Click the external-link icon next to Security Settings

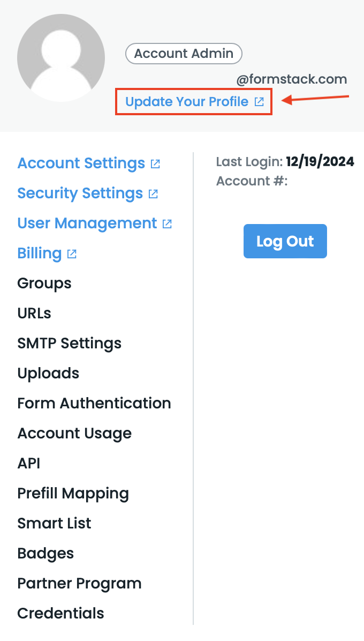[x=153, y=193]
